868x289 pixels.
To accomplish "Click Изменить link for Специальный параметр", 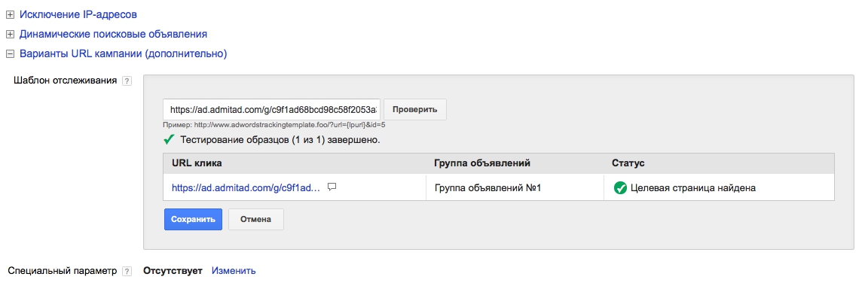I will tap(234, 272).
